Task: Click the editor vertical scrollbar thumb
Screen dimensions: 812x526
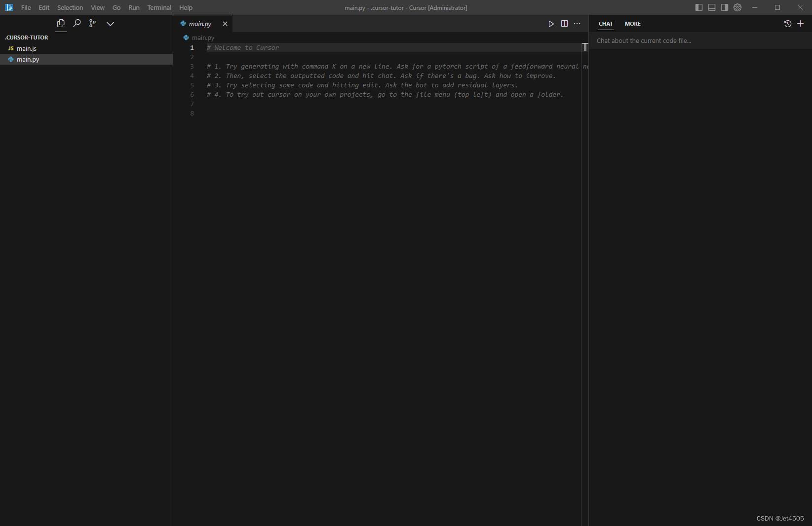Action: [585, 47]
